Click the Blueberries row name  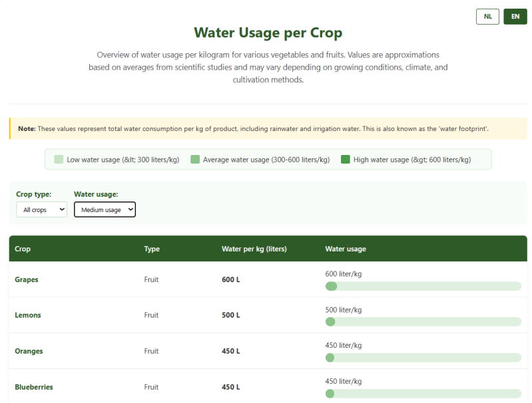pos(34,387)
